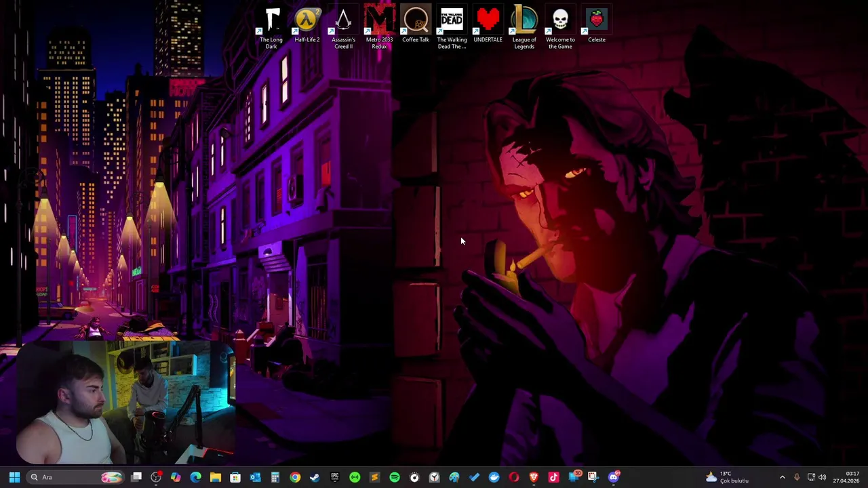Launch Microsoft Edge from the taskbar
868x488 pixels.
click(195, 477)
